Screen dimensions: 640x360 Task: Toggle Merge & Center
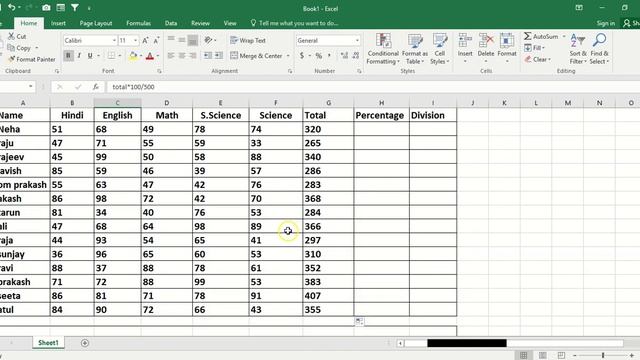point(256,56)
